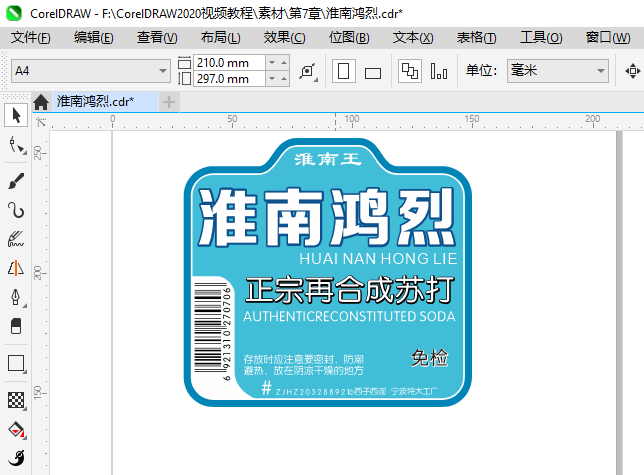This screenshot has height=475, width=644.
Task: Click the nudge offset icon
Action: coord(632,71)
